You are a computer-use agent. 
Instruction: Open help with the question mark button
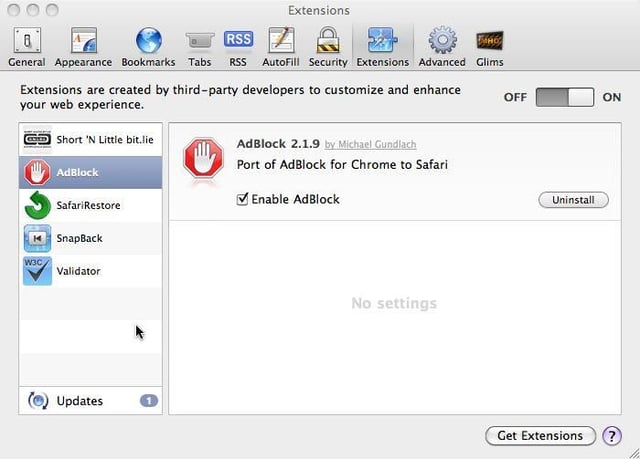click(611, 436)
